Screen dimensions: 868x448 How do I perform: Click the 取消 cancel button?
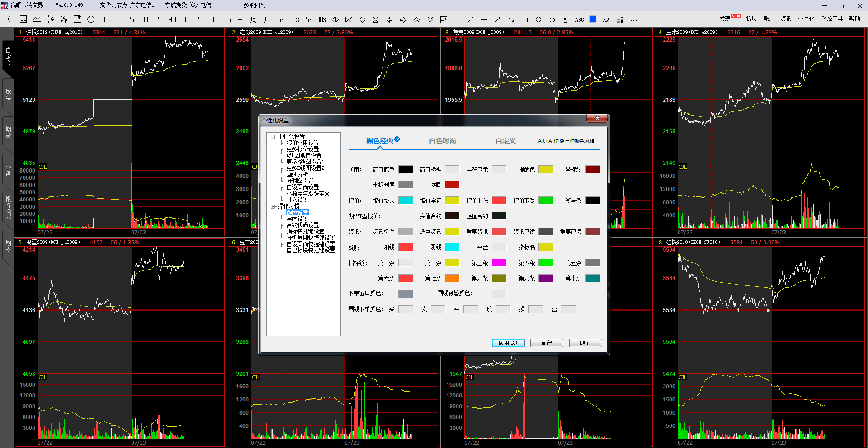585,343
